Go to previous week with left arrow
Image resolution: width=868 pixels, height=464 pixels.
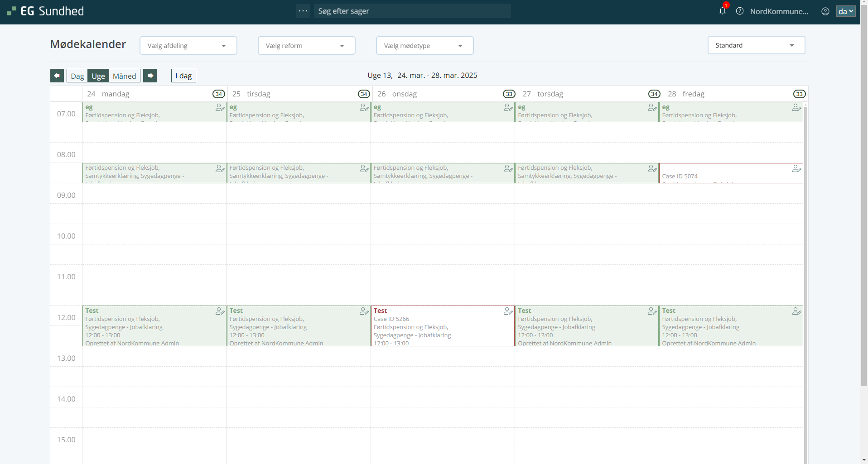57,76
